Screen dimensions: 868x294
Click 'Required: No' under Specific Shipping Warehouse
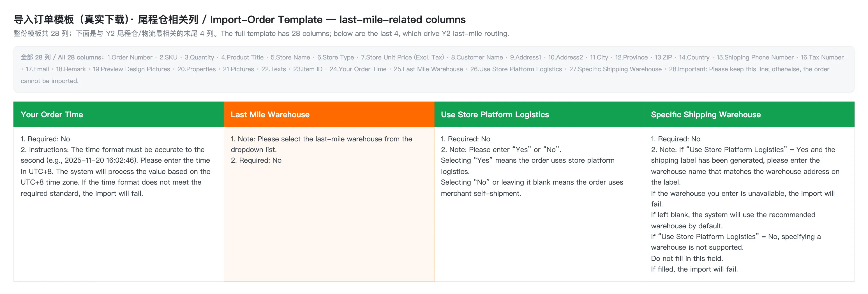[x=676, y=139]
